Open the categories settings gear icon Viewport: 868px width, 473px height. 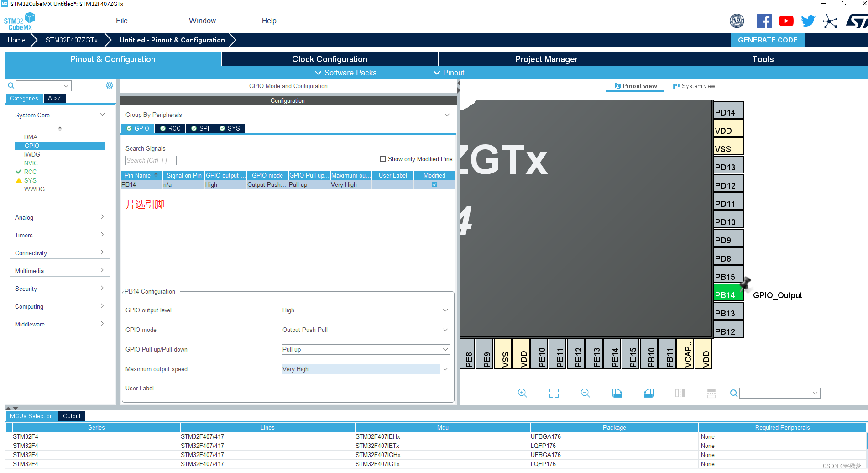110,85
